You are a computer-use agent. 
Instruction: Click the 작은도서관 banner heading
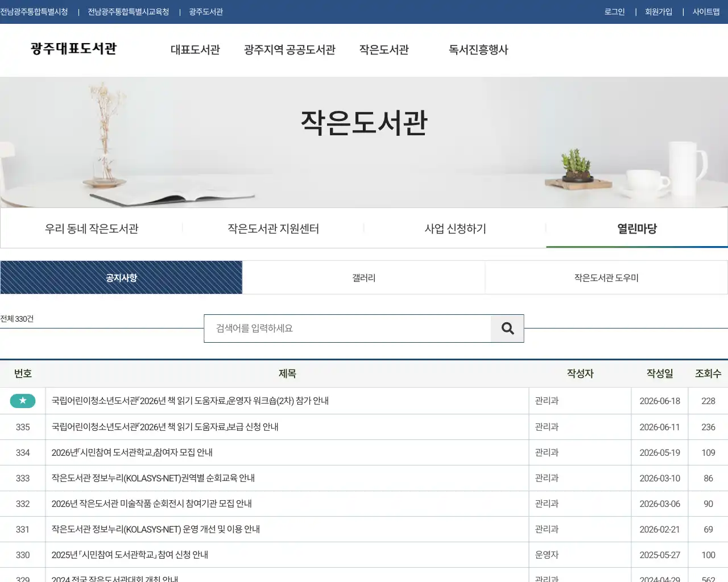pos(364,123)
